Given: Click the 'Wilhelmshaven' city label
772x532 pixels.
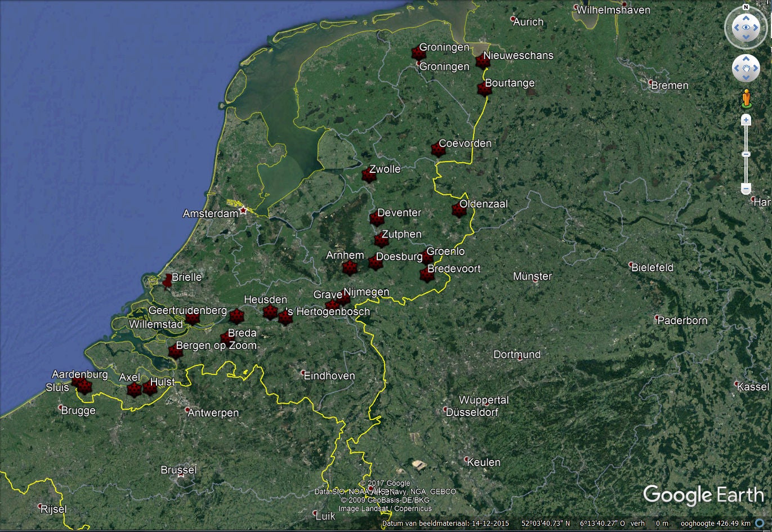Looking at the screenshot, I should (613, 10).
